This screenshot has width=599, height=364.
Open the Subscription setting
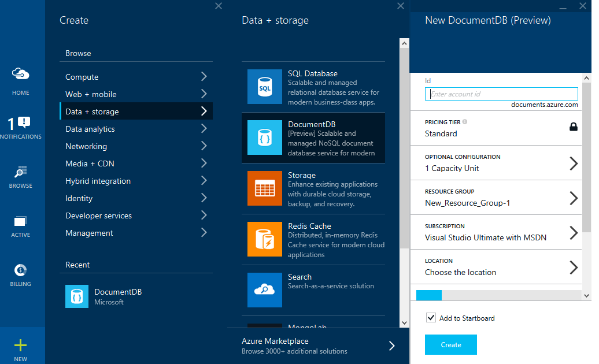496,232
